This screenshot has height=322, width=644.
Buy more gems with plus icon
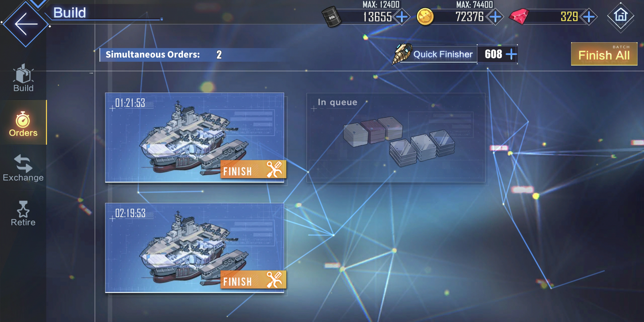[x=589, y=17]
